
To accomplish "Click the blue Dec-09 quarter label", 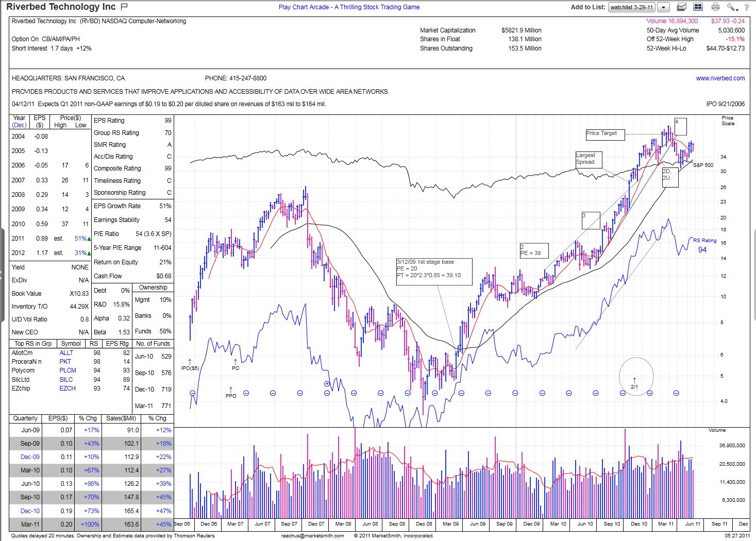I will click(30, 457).
